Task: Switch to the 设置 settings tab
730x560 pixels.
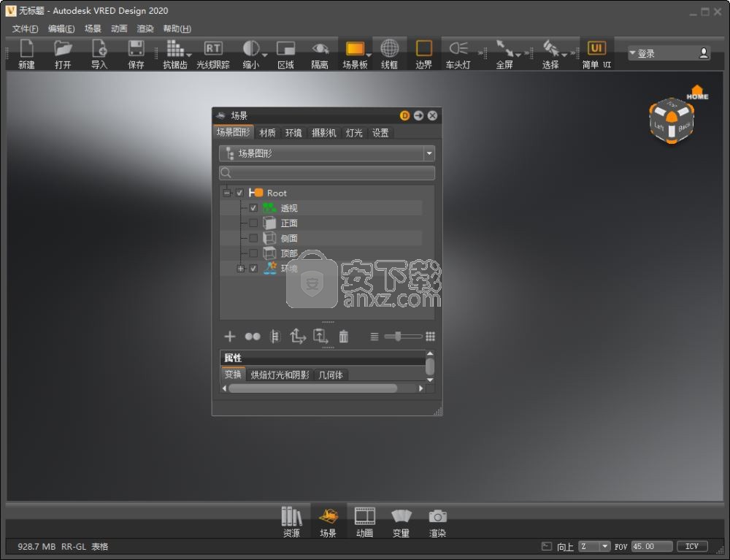Action: click(x=380, y=133)
